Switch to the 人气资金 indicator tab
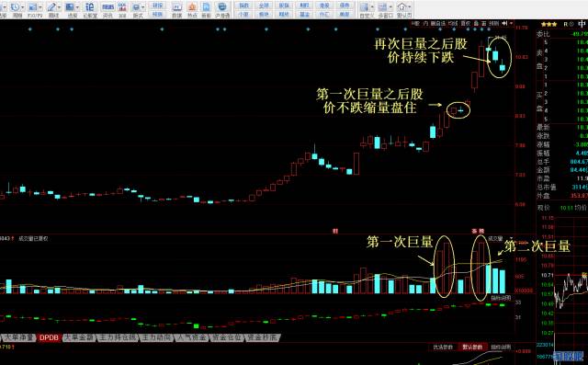 191,337
